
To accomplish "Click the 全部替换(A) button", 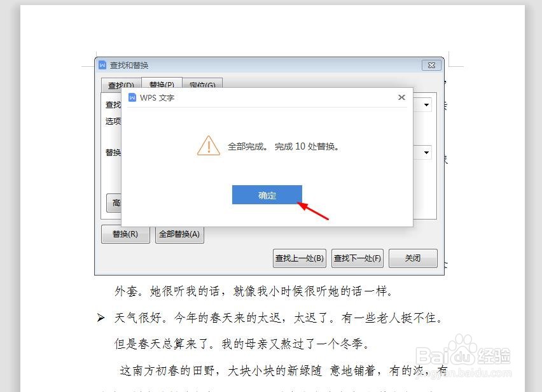I will click(x=179, y=234).
